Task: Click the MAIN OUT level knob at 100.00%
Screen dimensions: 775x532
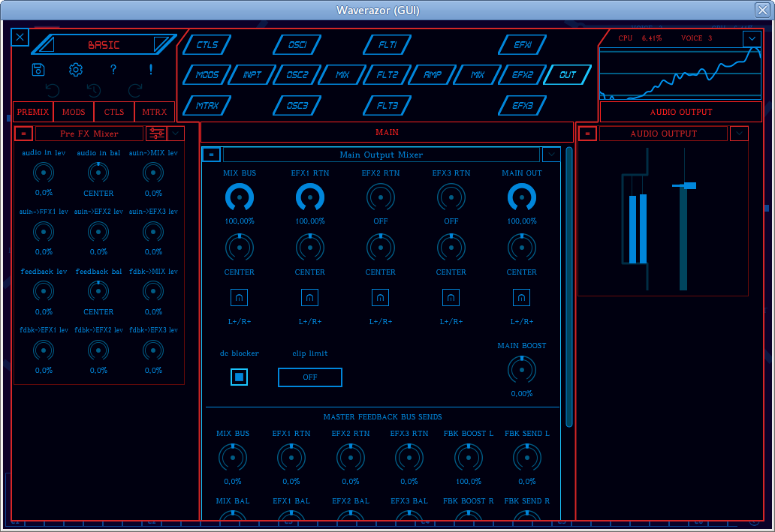Action: click(521, 197)
